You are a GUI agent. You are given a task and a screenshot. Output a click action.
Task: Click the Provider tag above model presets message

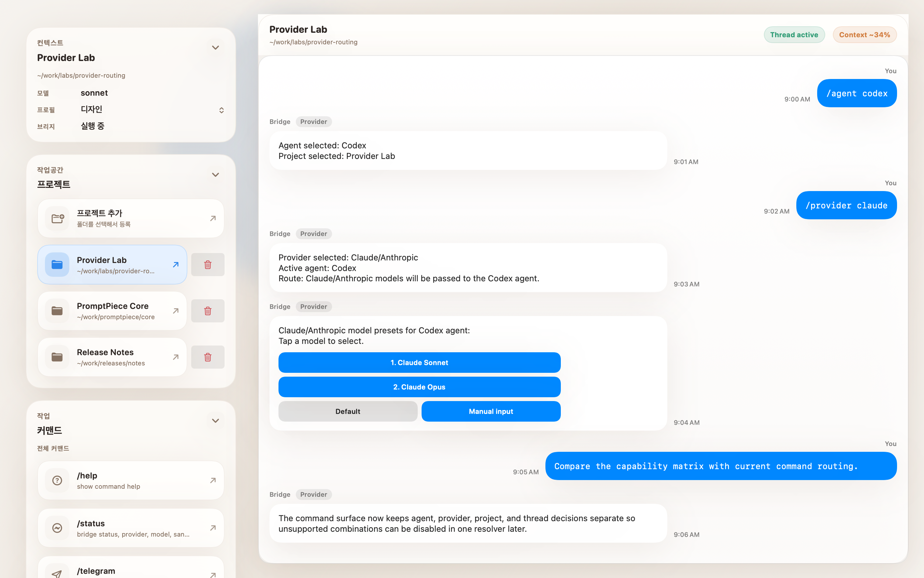click(x=313, y=307)
